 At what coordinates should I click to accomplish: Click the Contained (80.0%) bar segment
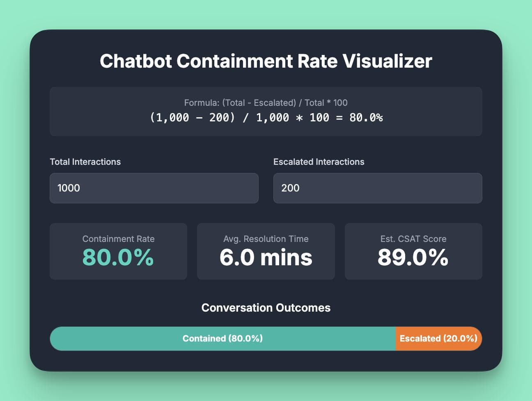[x=222, y=339]
